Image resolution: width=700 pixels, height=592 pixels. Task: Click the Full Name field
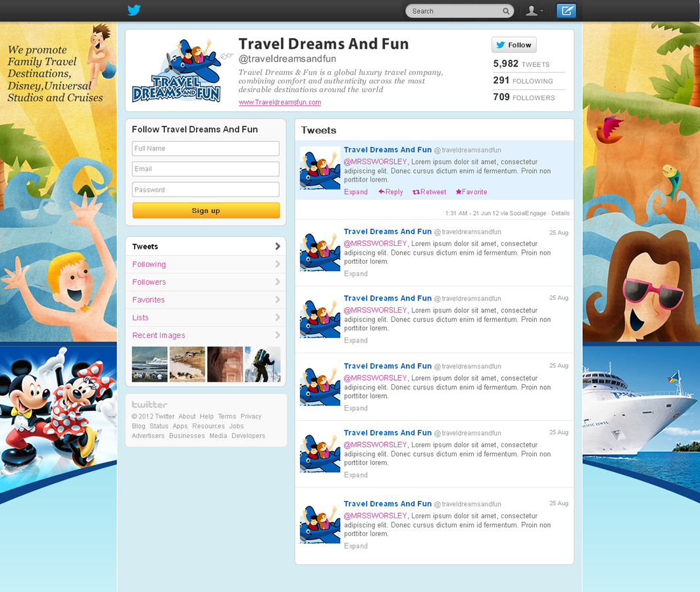[206, 148]
